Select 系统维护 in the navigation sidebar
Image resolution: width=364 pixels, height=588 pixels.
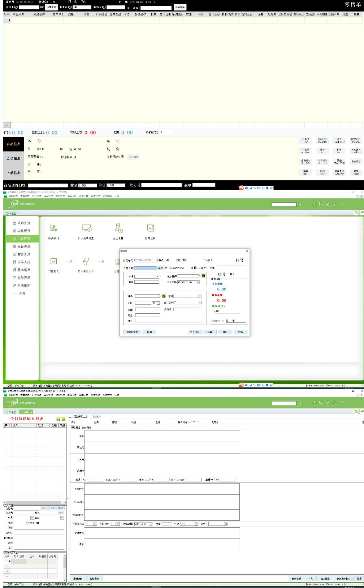coord(22,286)
